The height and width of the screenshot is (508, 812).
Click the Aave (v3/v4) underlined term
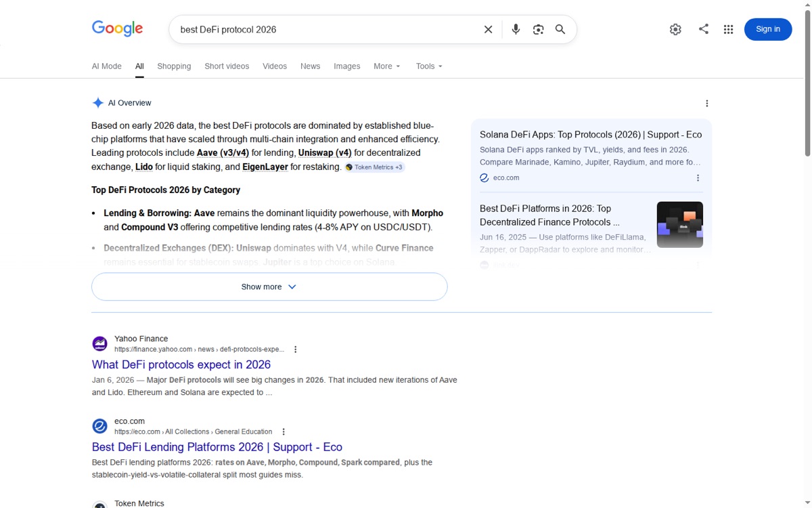tap(223, 153)
